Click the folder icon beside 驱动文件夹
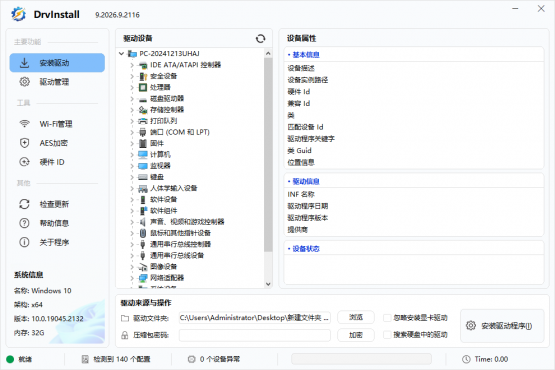This screenshot has height=370, width=555. coord(125,318)
